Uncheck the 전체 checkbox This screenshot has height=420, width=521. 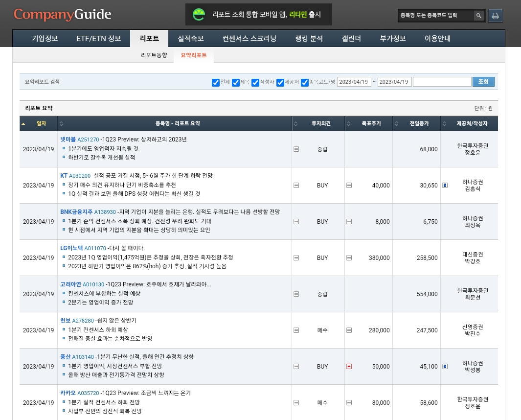(x=216, y=82)
